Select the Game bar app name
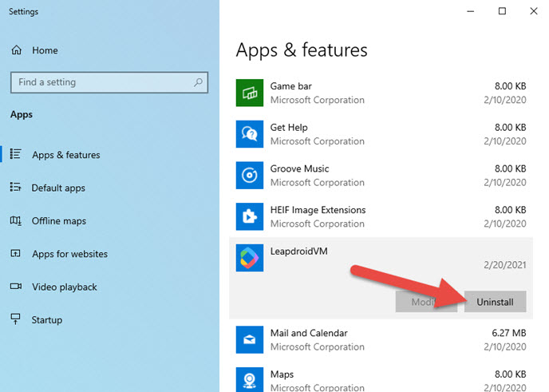This screenshot has height=392, width=549. point(291,86)
